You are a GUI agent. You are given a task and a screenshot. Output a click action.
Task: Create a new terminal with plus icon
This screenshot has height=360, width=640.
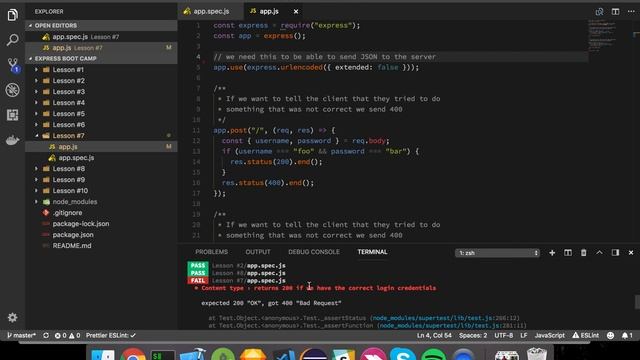click(x=552, y=253)
